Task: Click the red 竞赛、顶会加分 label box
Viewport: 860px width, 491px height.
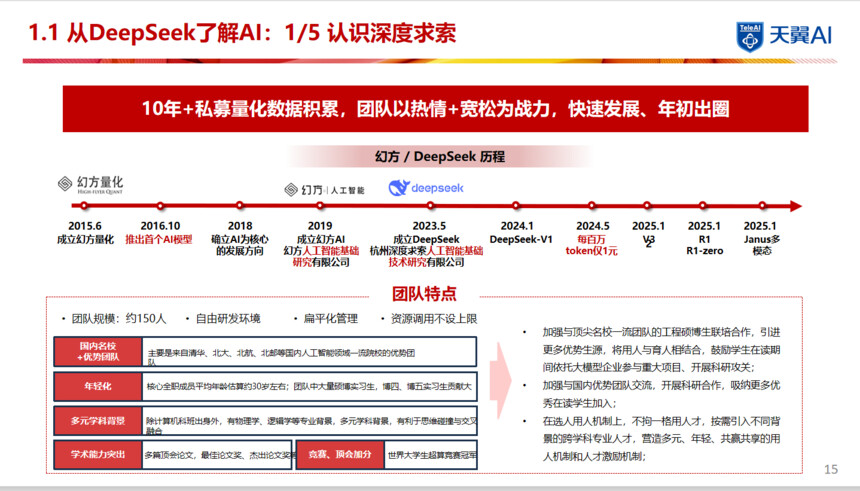Action: click(x=340, y=455)
